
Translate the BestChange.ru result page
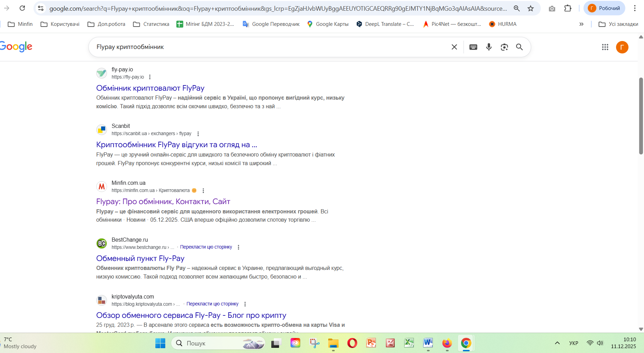pyautogui.click(x=206, y=247)
